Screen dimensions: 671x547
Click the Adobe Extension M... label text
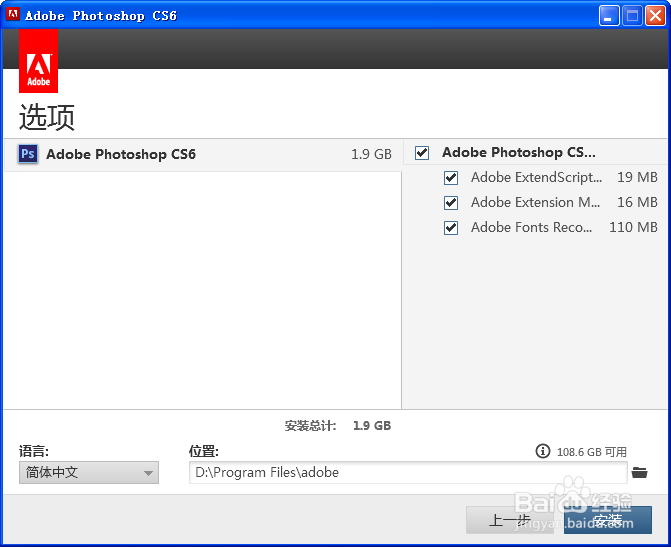pyautogui.click(x=535, y=202)
